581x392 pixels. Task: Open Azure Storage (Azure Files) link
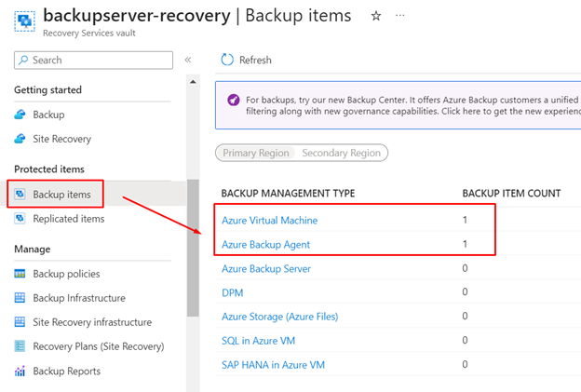[279, 317]
